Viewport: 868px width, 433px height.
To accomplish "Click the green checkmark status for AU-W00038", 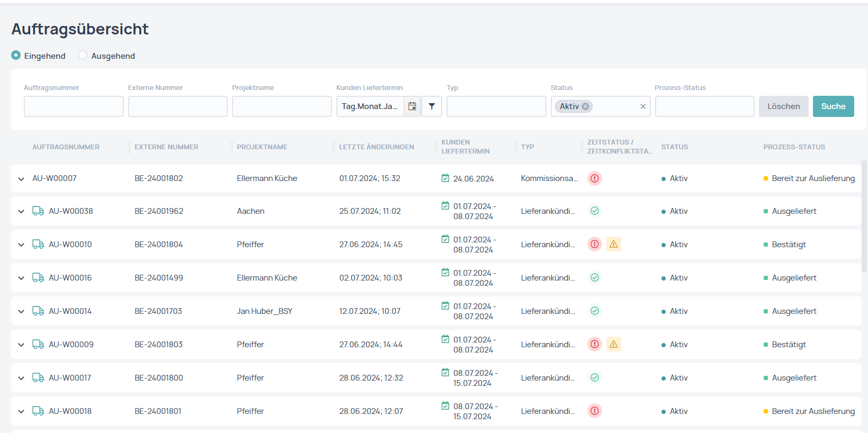I will pyautogui.click(x=595, y=211).
